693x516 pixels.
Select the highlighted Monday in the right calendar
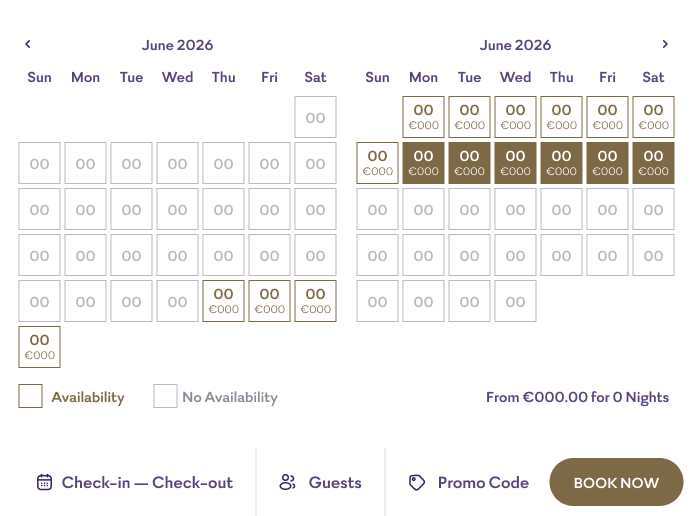pyautogui.click(x=423, y=163)
